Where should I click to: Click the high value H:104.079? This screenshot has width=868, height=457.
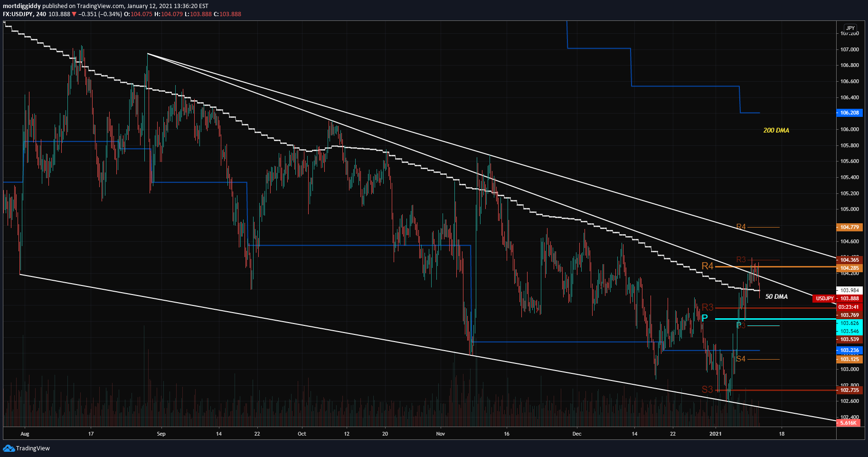169,14
